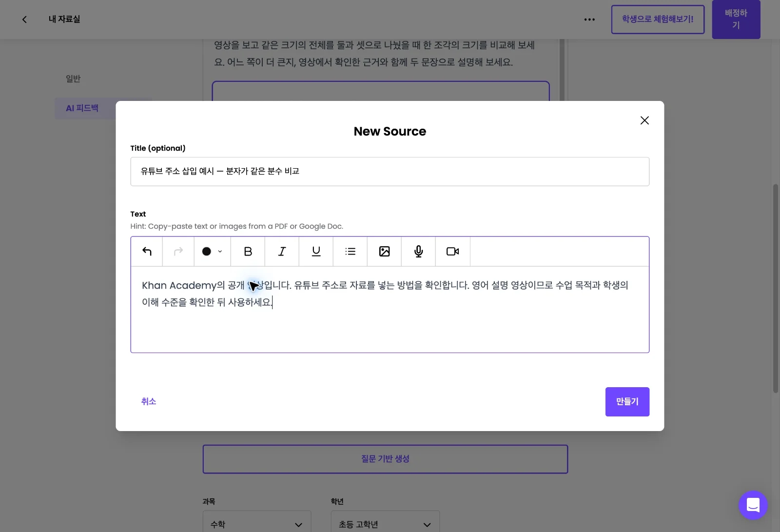Record audio with the microphone icon
The image size is (780, 532).
click(419, 252)
